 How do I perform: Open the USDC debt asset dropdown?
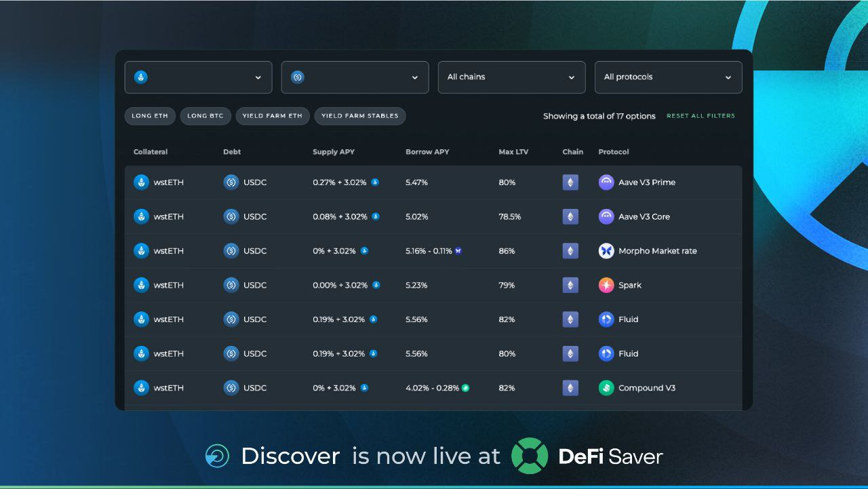point(355,77)
